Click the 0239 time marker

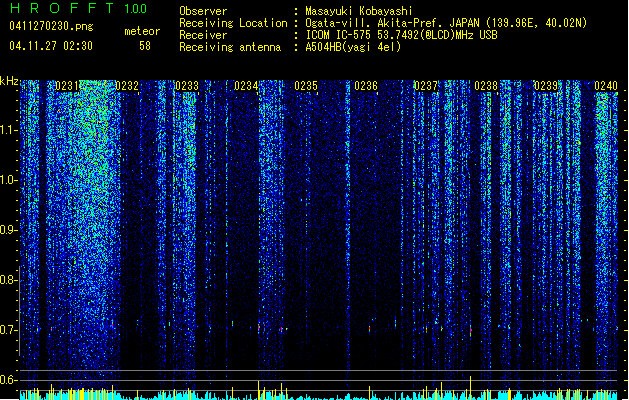point(546,86)
